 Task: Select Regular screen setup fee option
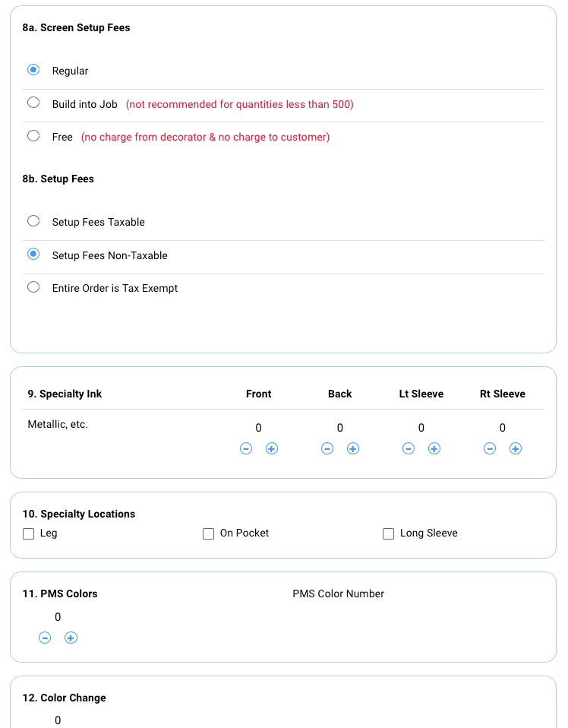pos(33,70)
